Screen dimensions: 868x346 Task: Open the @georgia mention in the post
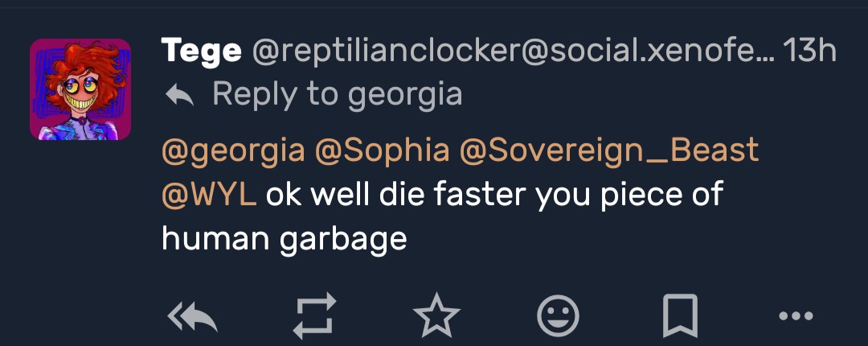point(233,150)
